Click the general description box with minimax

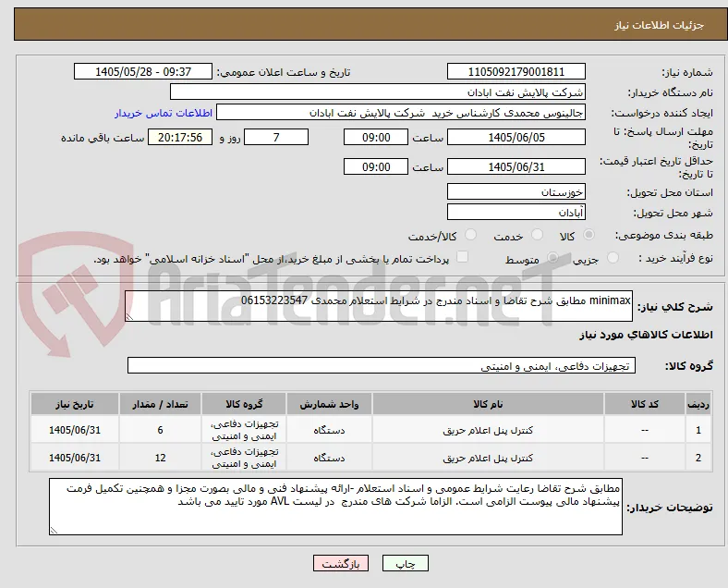(x=379, y=306)
